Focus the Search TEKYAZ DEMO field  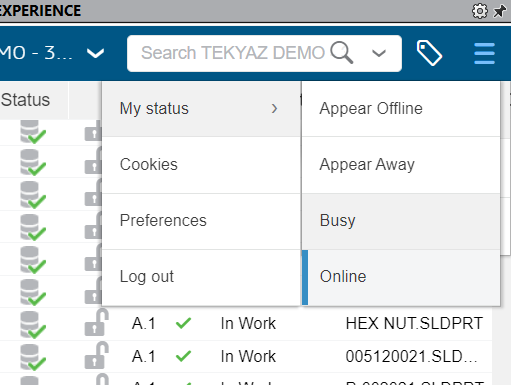(x=264, y=53)
